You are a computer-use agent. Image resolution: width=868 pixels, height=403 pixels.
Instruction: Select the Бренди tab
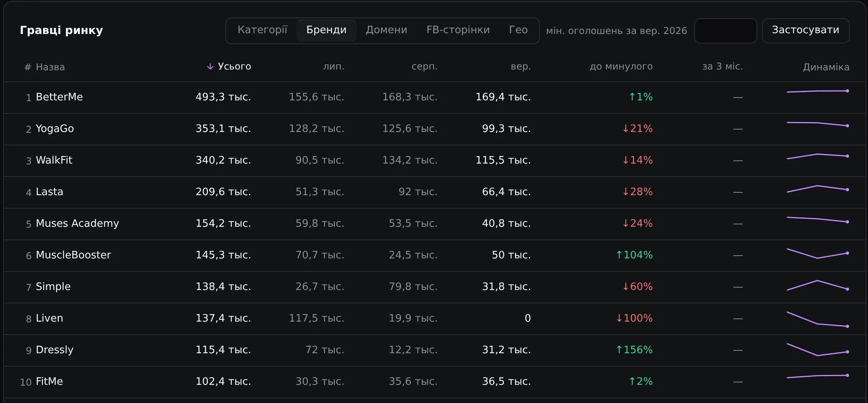(x=326, y=30)
